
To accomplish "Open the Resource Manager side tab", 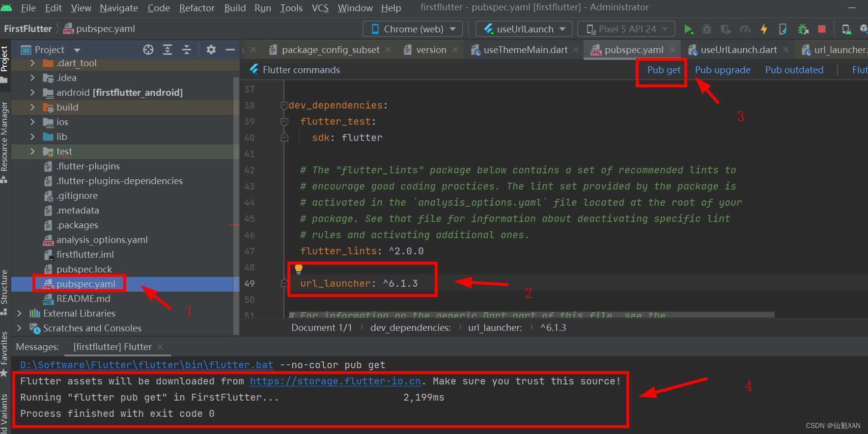I will 4,142.
